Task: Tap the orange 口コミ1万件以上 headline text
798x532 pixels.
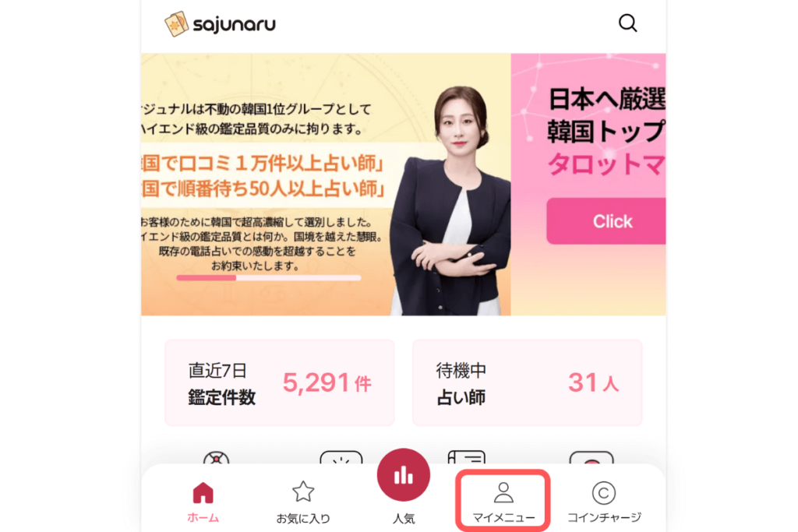Action: click(x=263, y=164)
